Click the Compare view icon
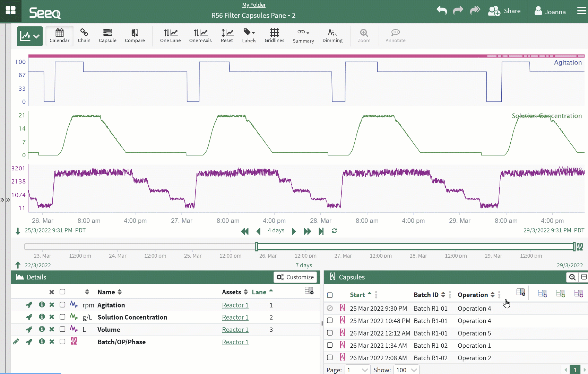Screen dimensions: 588x374 (x=135, y=36)
